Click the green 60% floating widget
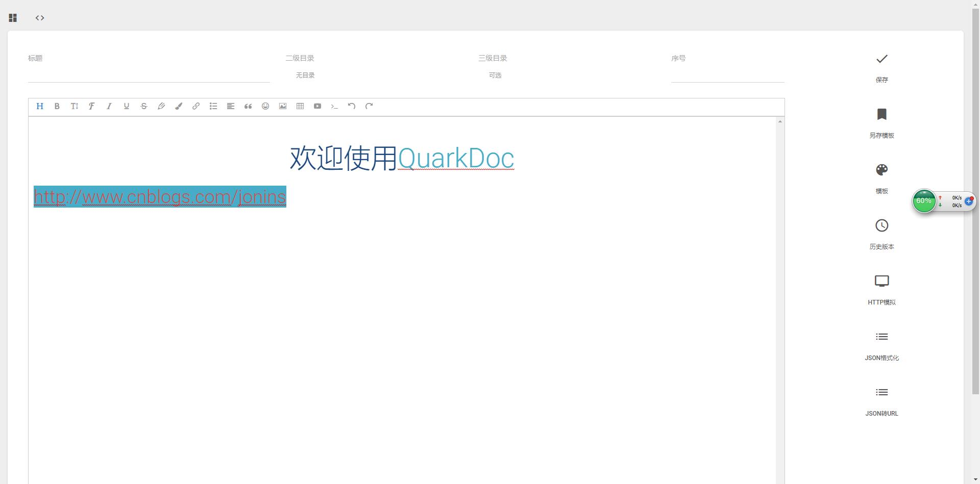Image resolution: width=980 pixels, height=484 pixels. 924,201
